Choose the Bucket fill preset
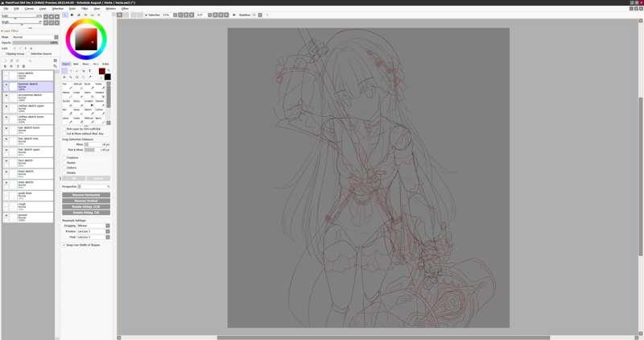Viewport: 644px width, 340px height. (x=68, y=103)
